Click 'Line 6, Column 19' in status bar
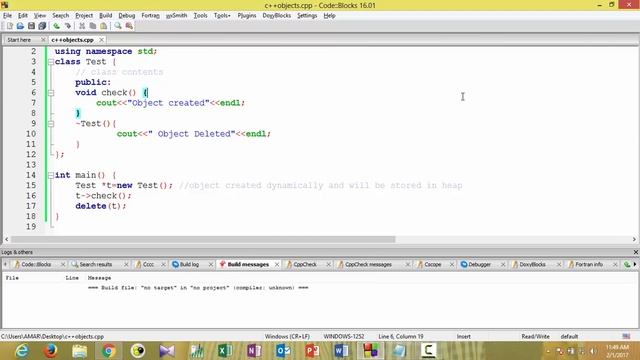 point(401,336)
